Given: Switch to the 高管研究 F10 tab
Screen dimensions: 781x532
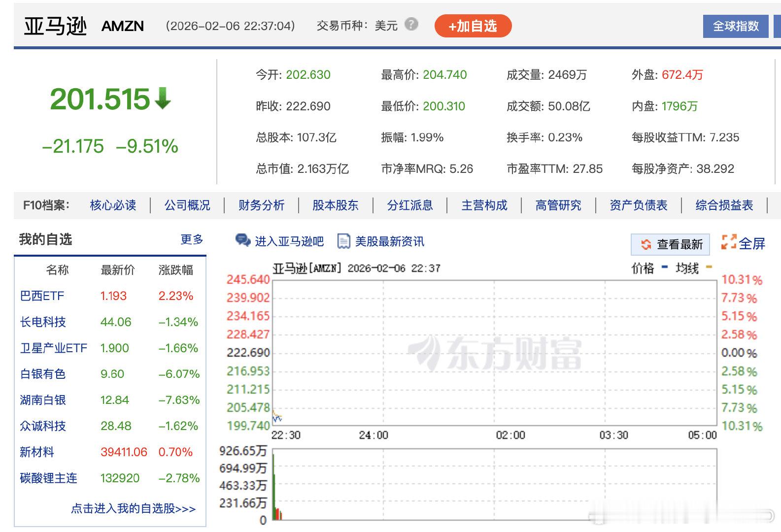Looking at the screenshot, I should coord(558,205).
